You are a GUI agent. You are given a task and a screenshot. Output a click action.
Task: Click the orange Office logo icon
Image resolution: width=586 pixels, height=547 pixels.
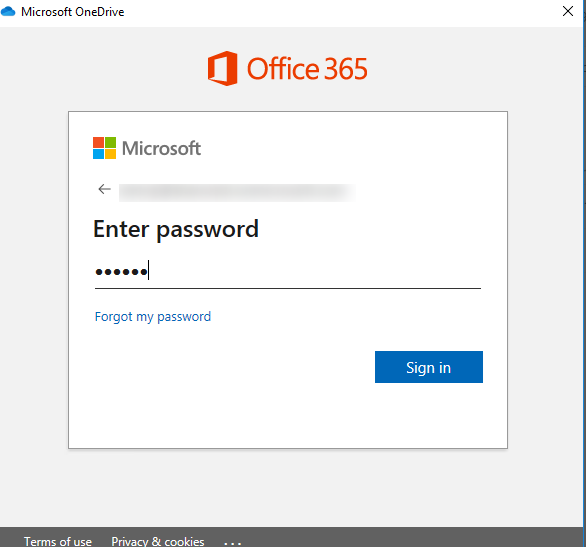(x=222, y=68)
